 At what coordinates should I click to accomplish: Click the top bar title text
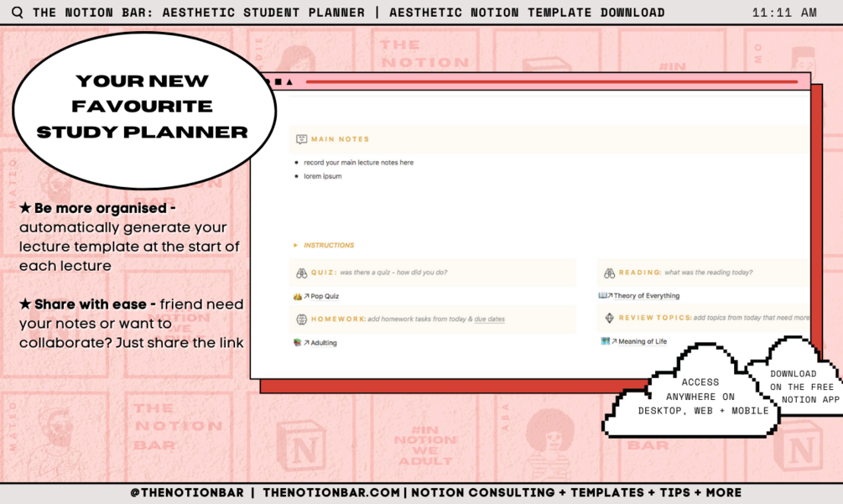[348, 13]
